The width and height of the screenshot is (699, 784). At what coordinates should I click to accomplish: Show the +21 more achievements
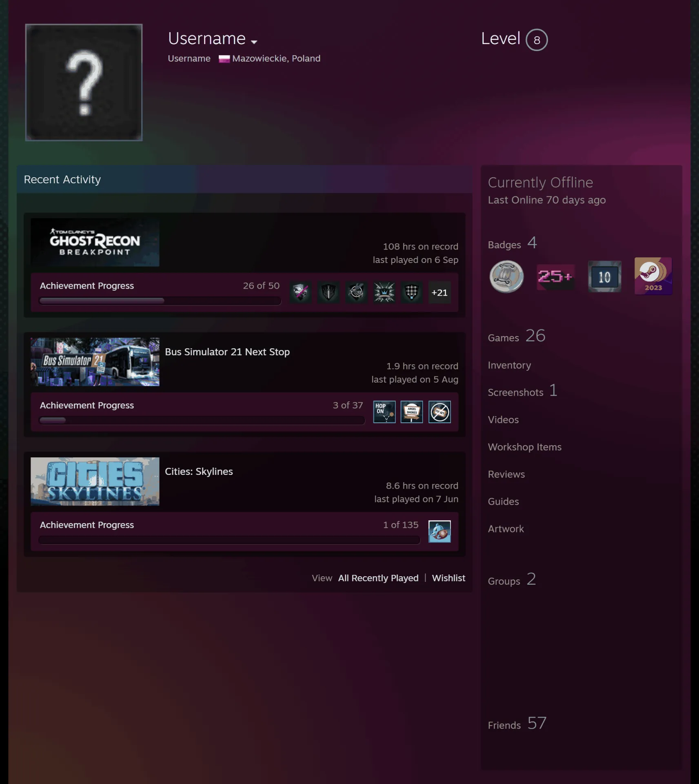pyautogui.click(x=439, y=292)
